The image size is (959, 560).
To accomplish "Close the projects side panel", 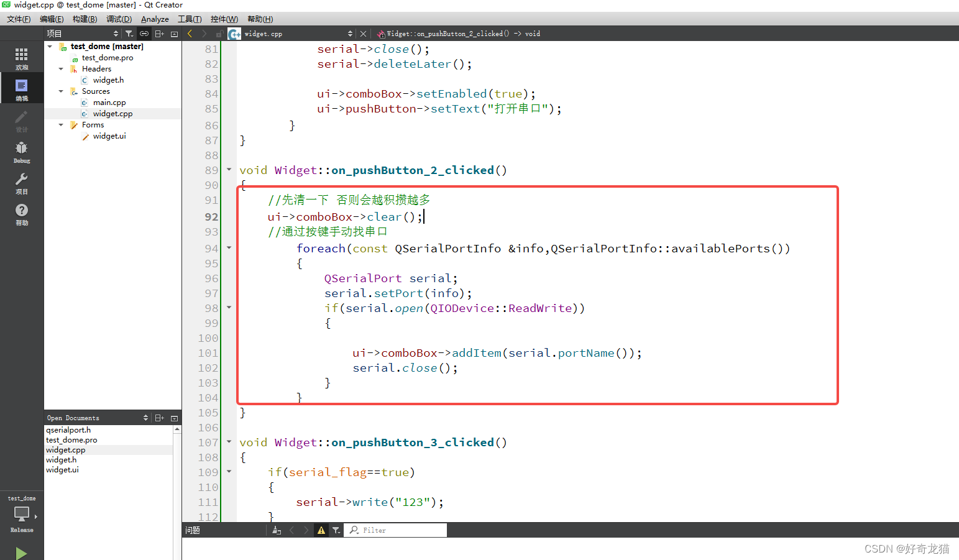I will [x=175, y=34].
